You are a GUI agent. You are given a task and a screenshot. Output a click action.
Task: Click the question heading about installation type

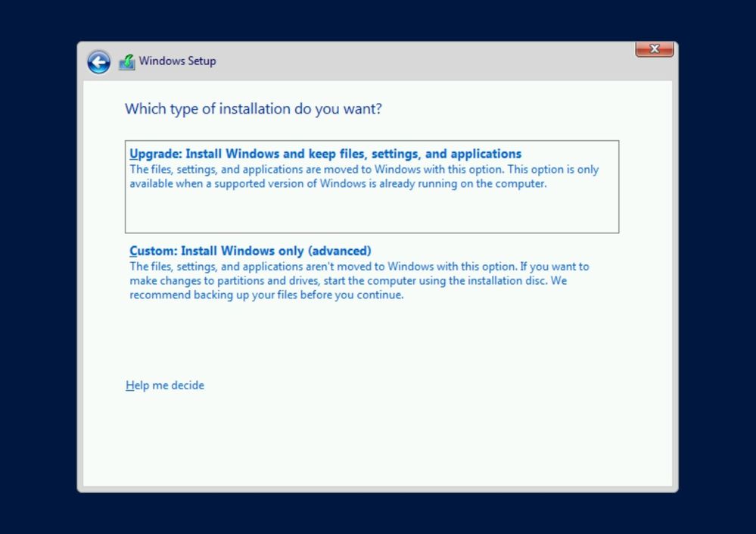pos(253,109)
